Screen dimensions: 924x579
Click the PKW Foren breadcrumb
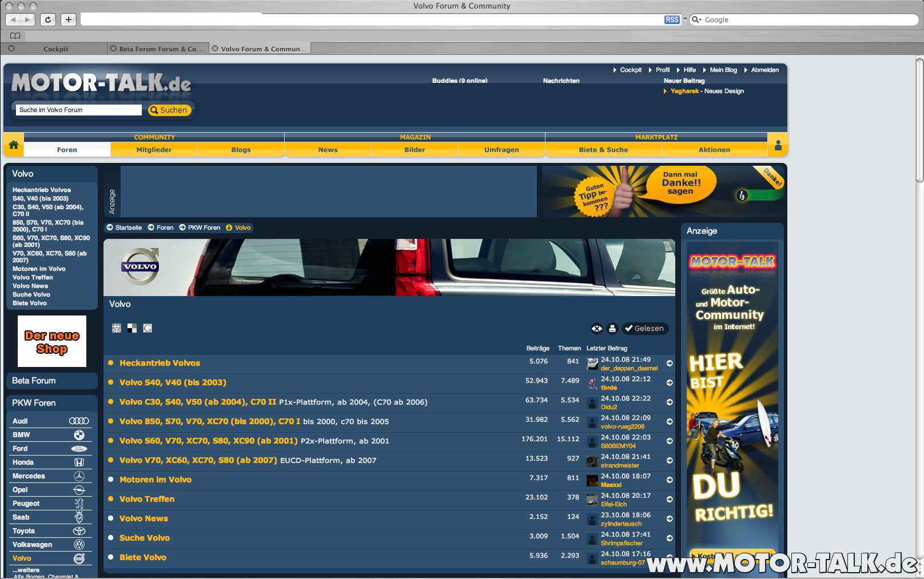pos(204,227)
